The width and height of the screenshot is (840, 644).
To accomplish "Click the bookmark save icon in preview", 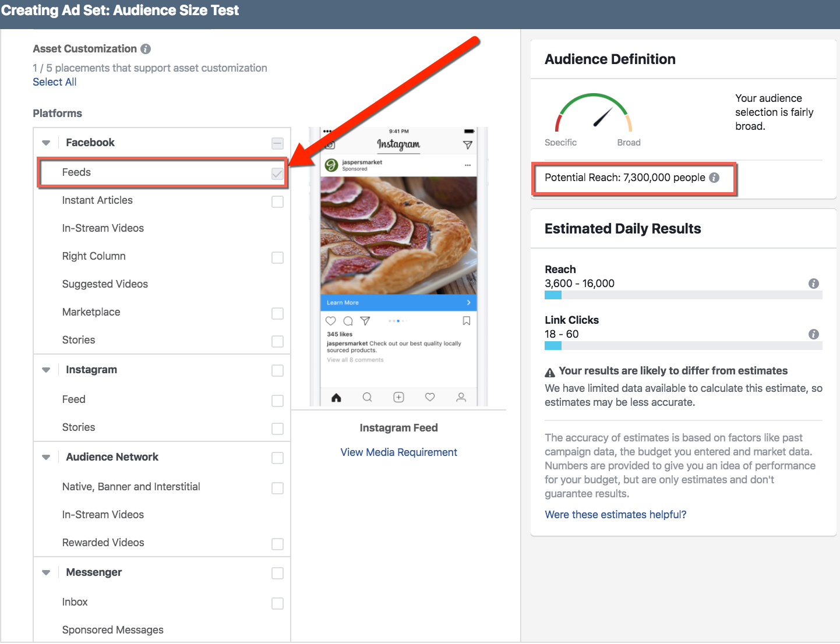I will click(x=467, y=321).
